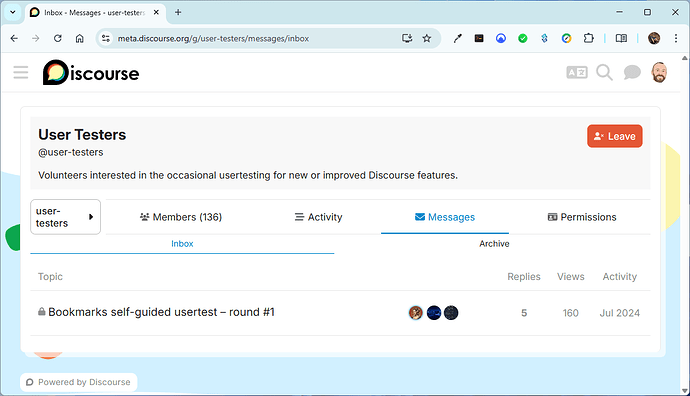Select the Inbox - Messages browser tab

(95, 13)
